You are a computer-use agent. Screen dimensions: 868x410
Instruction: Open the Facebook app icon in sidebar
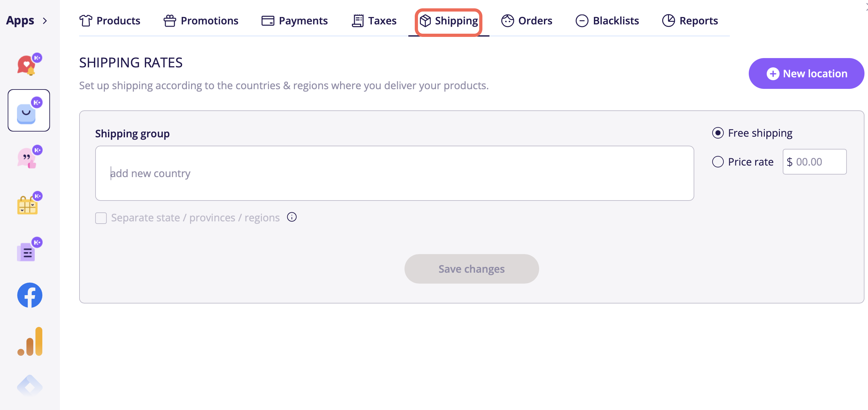point(30,295)
